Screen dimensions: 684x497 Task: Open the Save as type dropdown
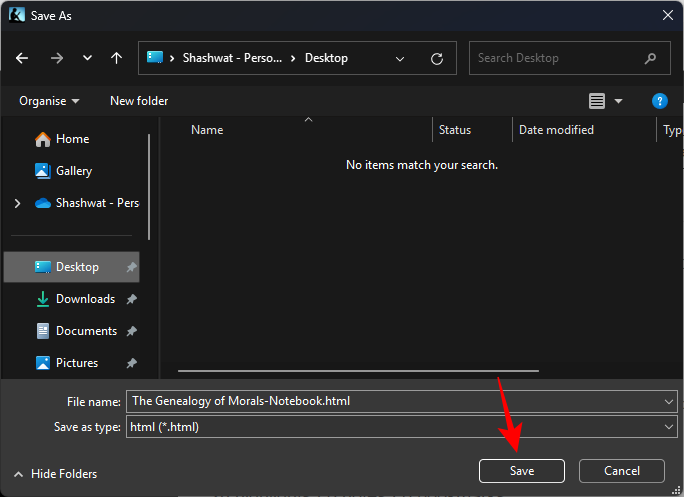tap(669, 427)
